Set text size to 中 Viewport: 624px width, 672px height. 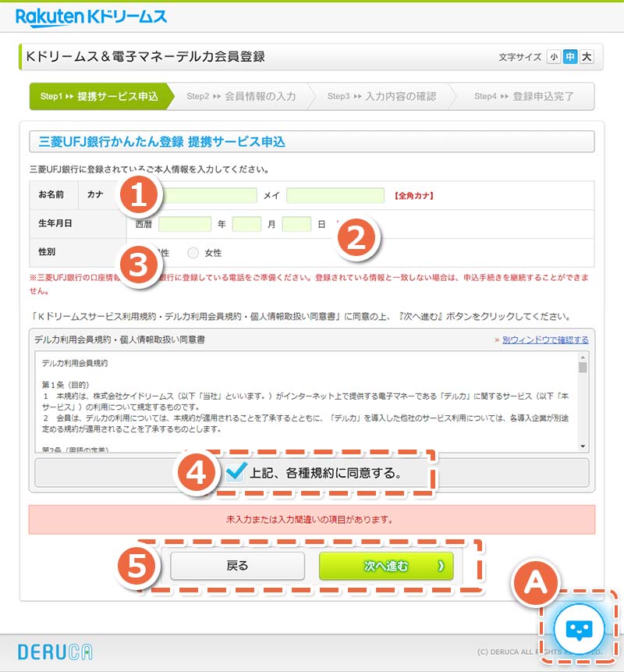coord(570,56)
